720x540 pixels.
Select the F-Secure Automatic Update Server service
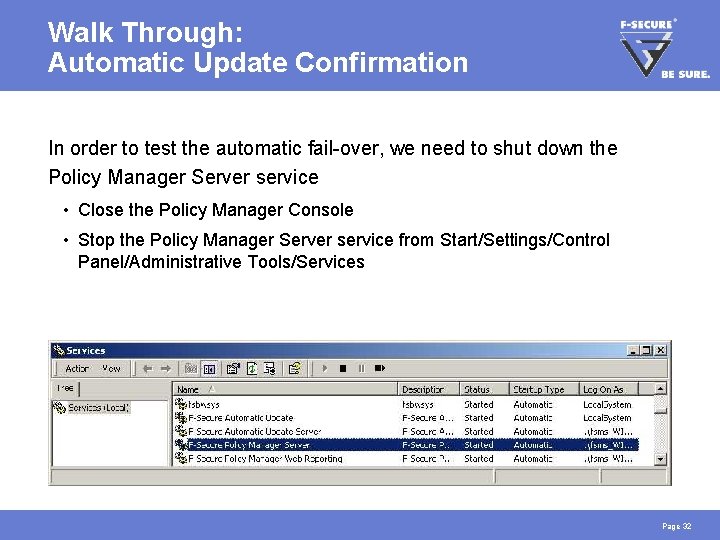[406, 432]
